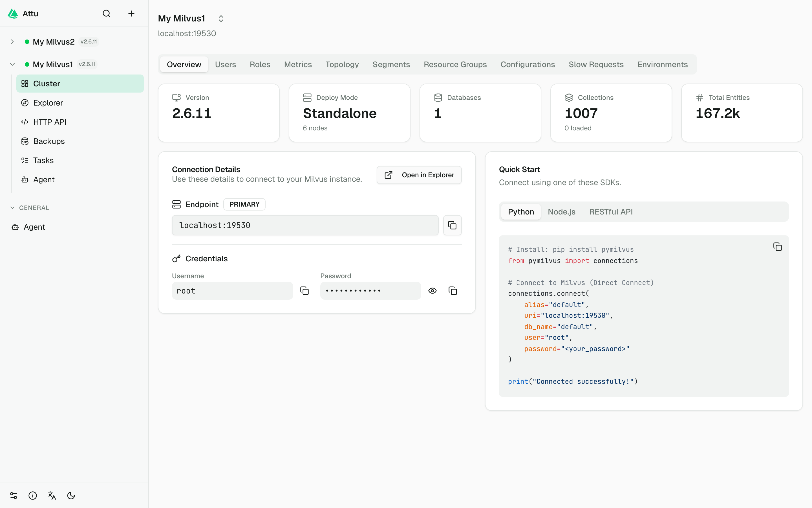Open Tasks in the sidebar

pos(80,160)
